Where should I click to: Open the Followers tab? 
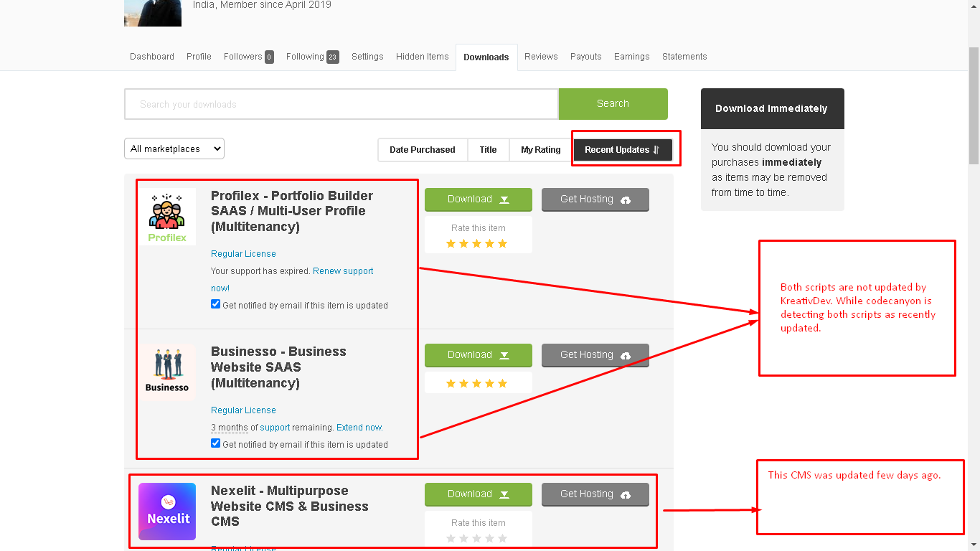click(248, 57)
